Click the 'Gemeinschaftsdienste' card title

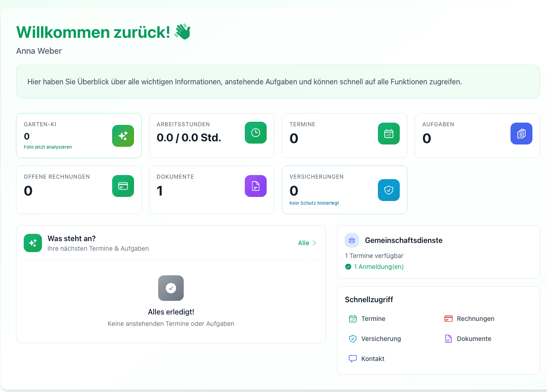point(404,240)
